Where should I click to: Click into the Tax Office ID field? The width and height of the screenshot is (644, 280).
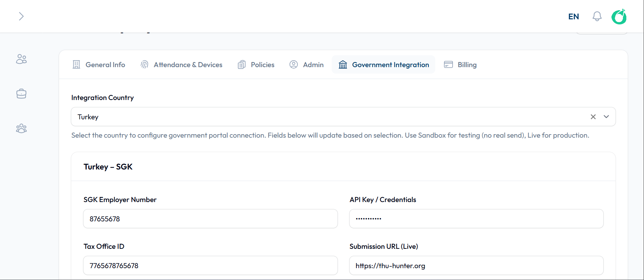click(x=210, y=266)
